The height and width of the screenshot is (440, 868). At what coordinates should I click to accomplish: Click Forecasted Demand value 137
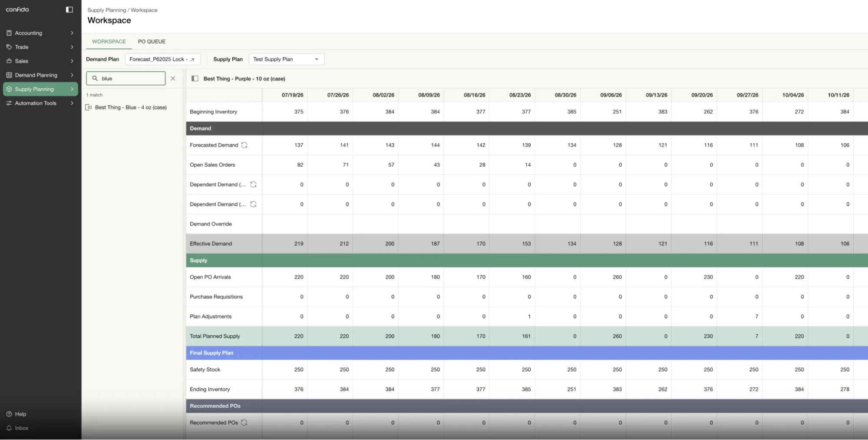coord(299,145)
